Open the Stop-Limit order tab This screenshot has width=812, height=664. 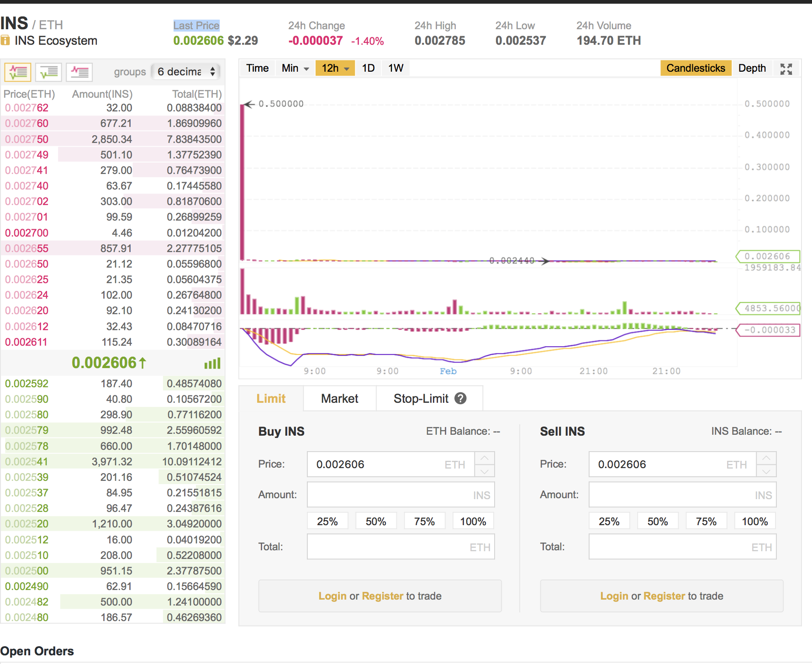[x=429, y=398]
